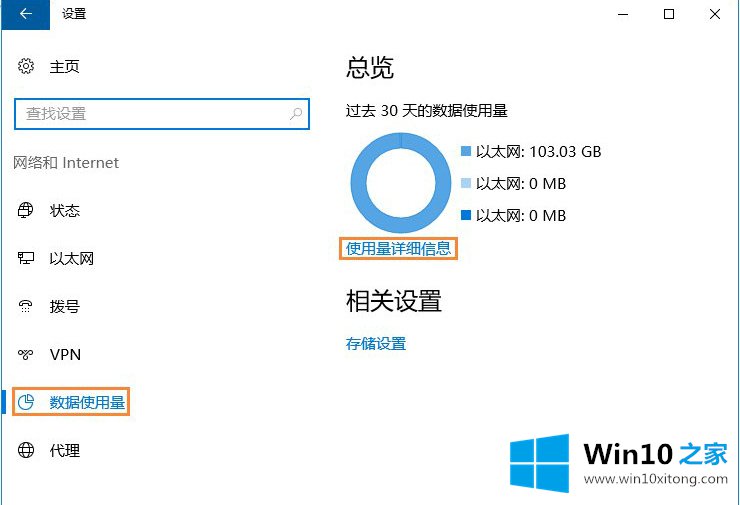Go to 拨号 settings
The width and height of the screenshot is (740, 505).
(x=64, y=307)
